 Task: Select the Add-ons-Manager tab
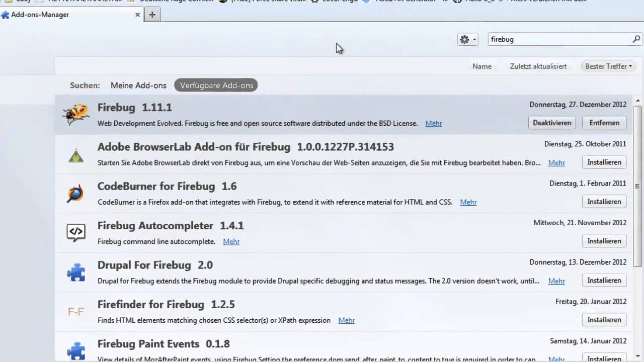(71, 15)
